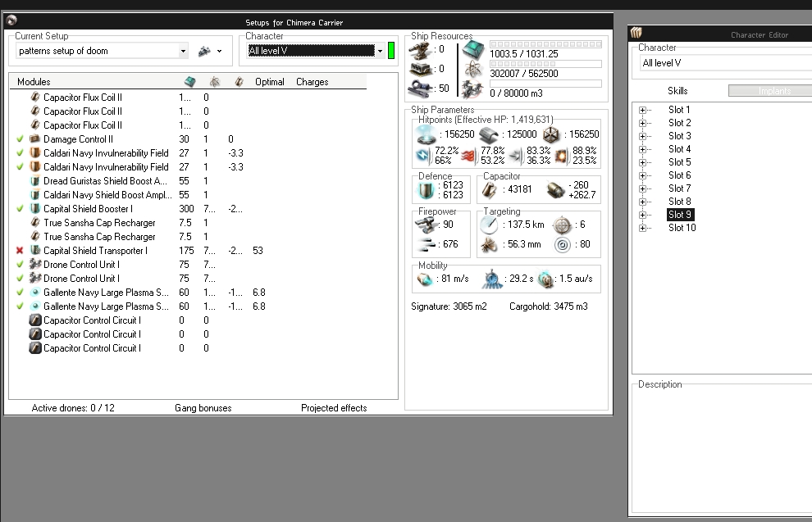This screenshot has height=522, width=812.
Task: Toggle the red X on Capital Shield Transporter I
Action: point(20,251)
